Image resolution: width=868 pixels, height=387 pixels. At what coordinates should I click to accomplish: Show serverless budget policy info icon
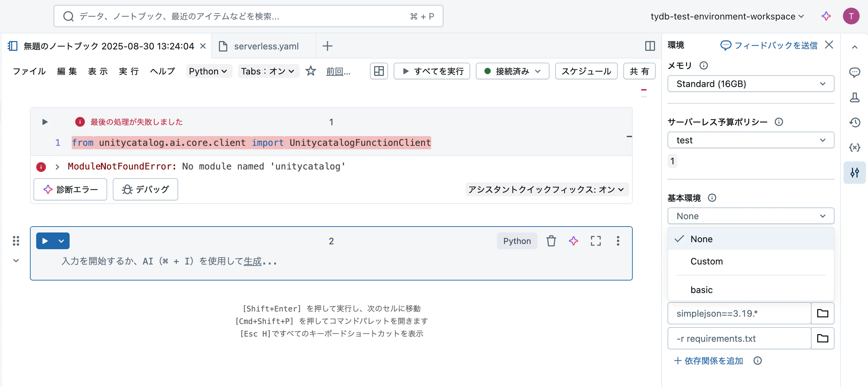pyautogui.click(x=779, y=122)
